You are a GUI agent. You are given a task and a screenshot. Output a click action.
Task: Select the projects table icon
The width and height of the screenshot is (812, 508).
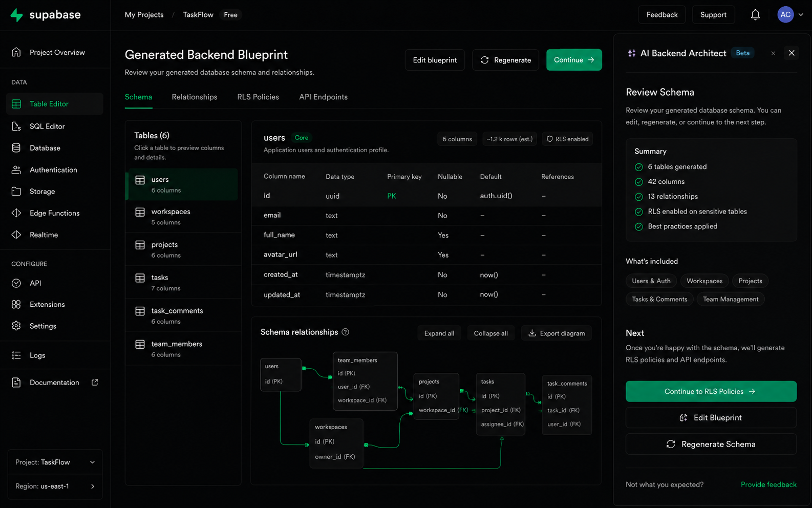click(140, 245)
